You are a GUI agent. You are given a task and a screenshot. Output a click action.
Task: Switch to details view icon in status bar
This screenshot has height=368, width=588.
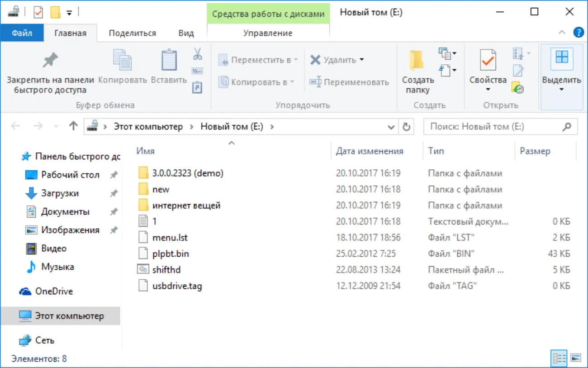[x=560, y=358]
